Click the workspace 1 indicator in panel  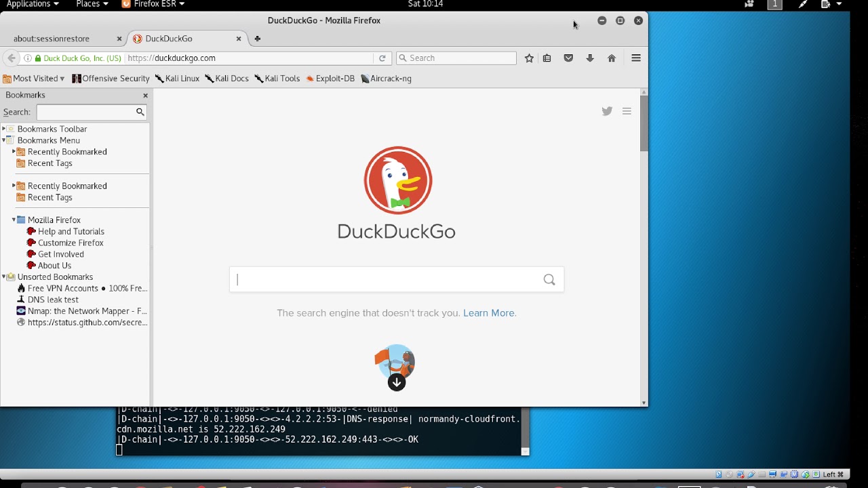point(774,4)
